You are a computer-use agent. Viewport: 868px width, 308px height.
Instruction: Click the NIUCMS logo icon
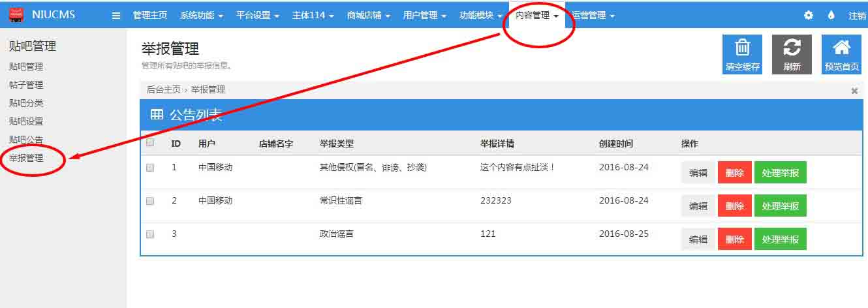point(16,14)
